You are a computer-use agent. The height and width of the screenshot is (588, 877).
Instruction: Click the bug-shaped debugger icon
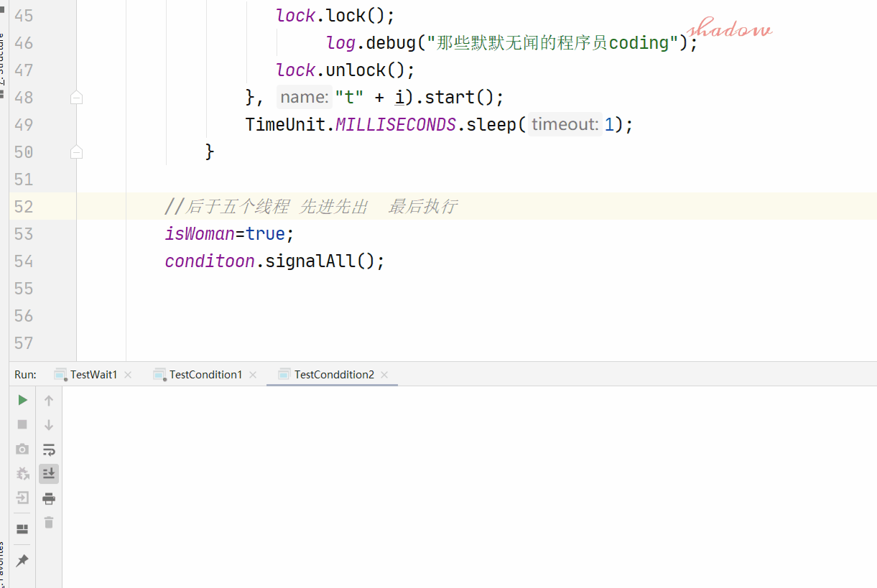click(x=22, y=473)
